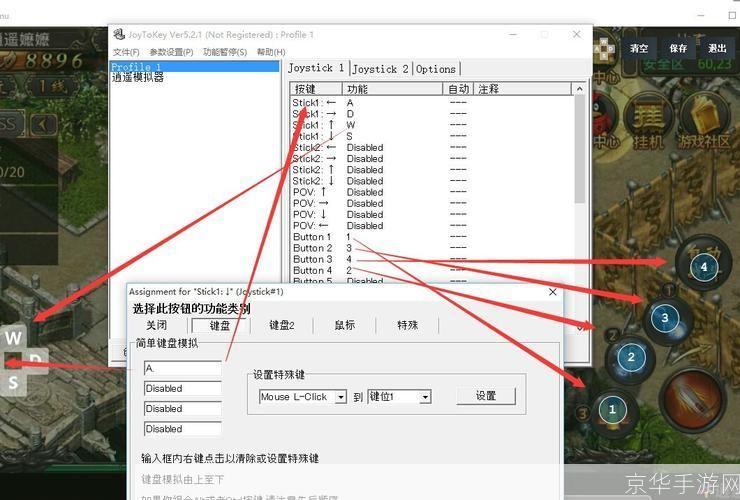Image resolution: width=740 pixels, height=500 pixels.
Task: Select the Button 4 row
Action: point(430,271)
